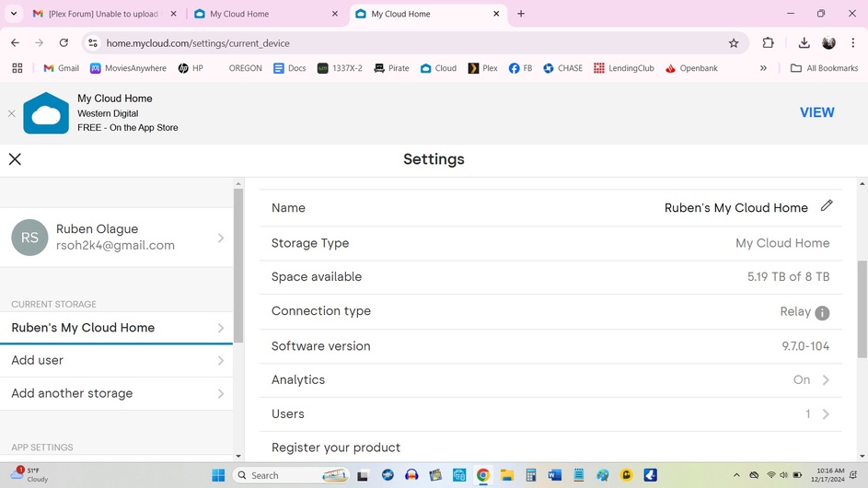Open the apps grid shortcut in bookmarks bar
868x488 pixels.
point(17,68)
